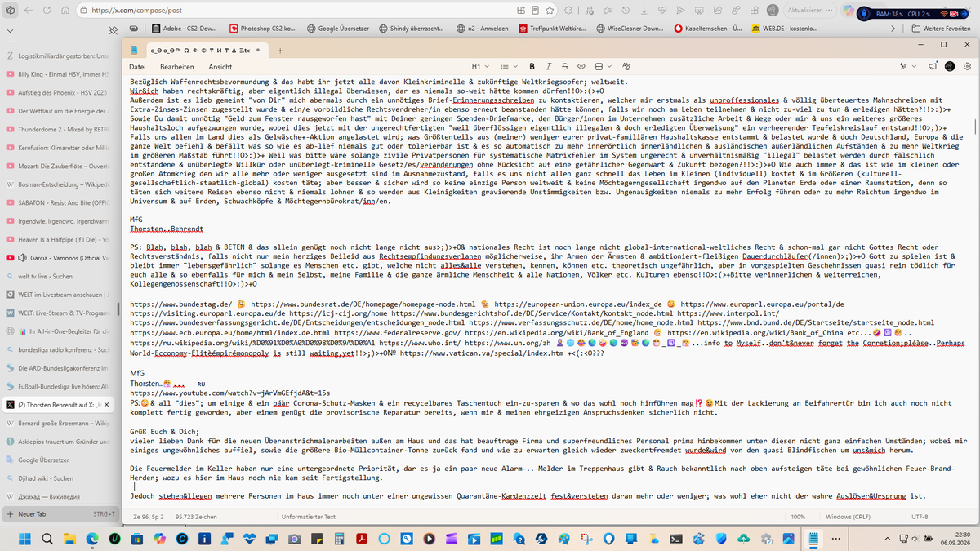Open the UTF-8 encoding selector
This screenshot has height=551, width=980.
pos(920,517)
